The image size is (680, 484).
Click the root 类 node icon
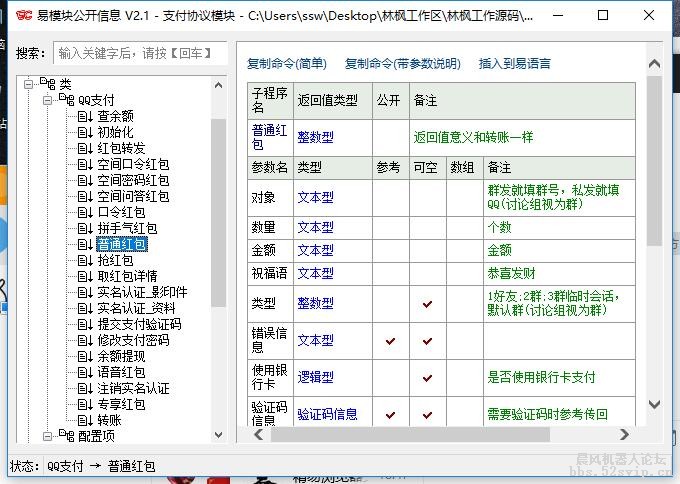coord(47,83)
